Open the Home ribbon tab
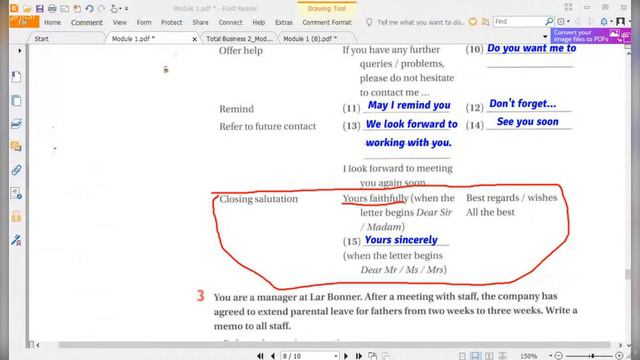The image size is (640, 360). click(53, 22)
